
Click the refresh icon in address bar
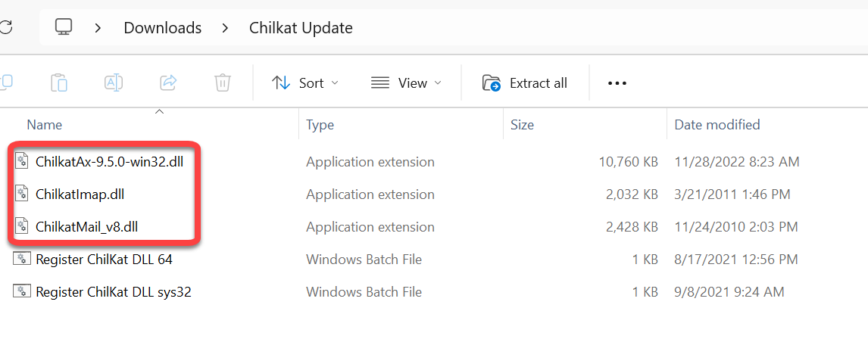pyautogui.click(x=5, y=28)
